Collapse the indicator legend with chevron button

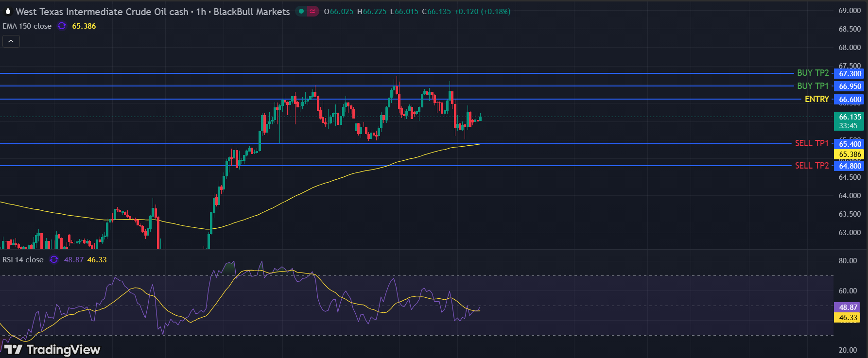point(11,41)
